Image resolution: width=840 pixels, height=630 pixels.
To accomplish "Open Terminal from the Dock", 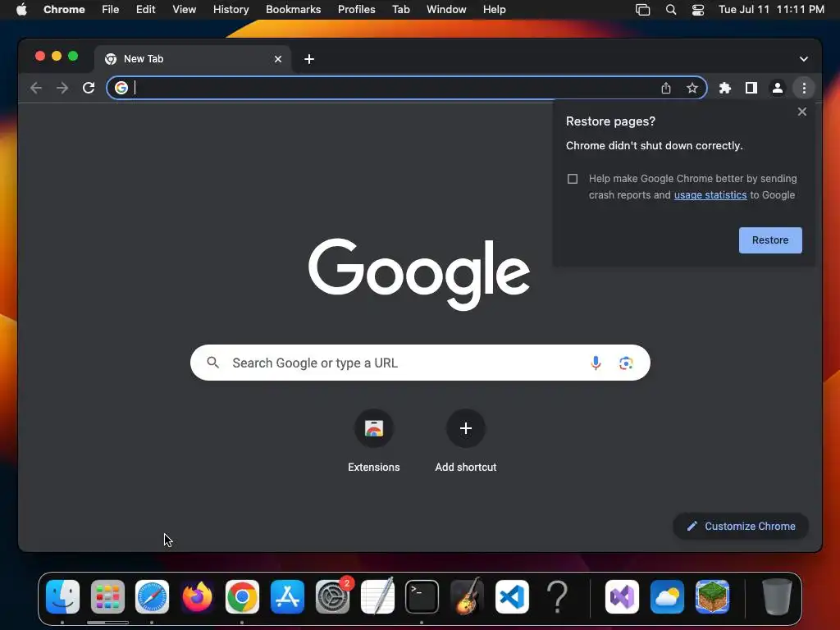I will (422, 597).
